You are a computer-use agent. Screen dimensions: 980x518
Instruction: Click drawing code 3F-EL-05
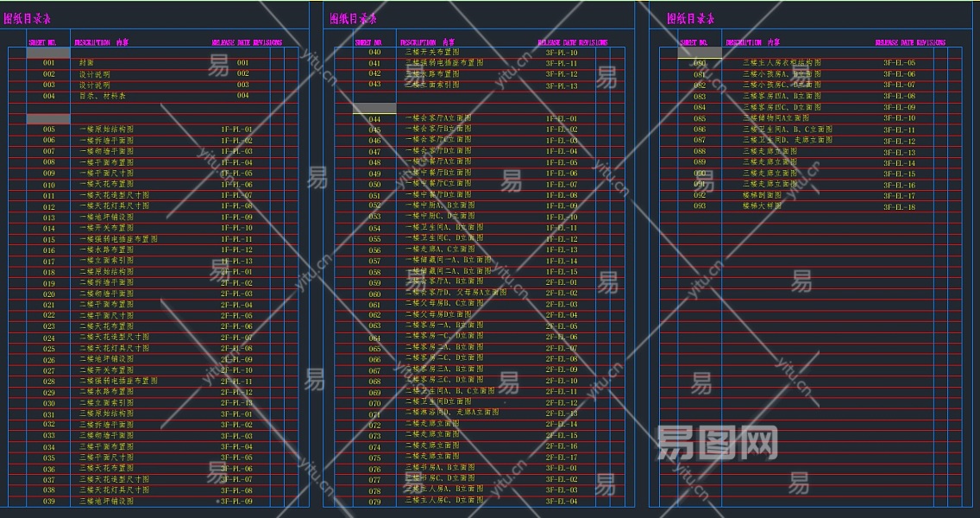click(900, 63)
